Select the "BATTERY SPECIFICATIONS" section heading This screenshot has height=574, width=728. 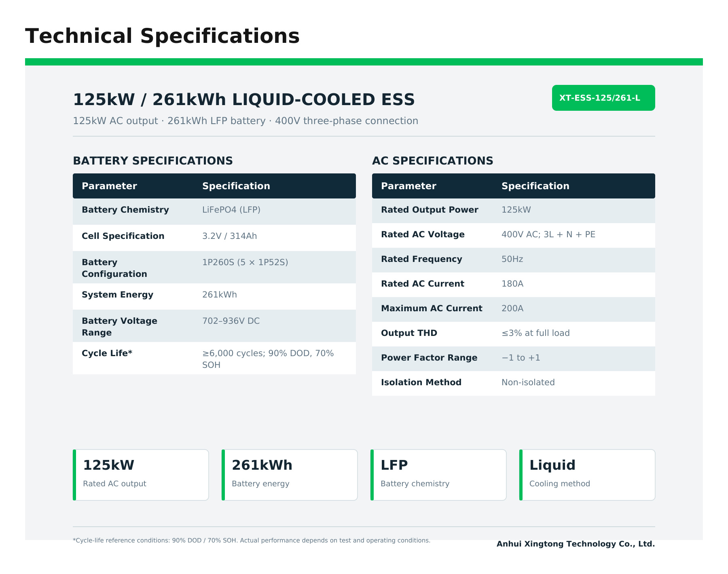point(153,161)
